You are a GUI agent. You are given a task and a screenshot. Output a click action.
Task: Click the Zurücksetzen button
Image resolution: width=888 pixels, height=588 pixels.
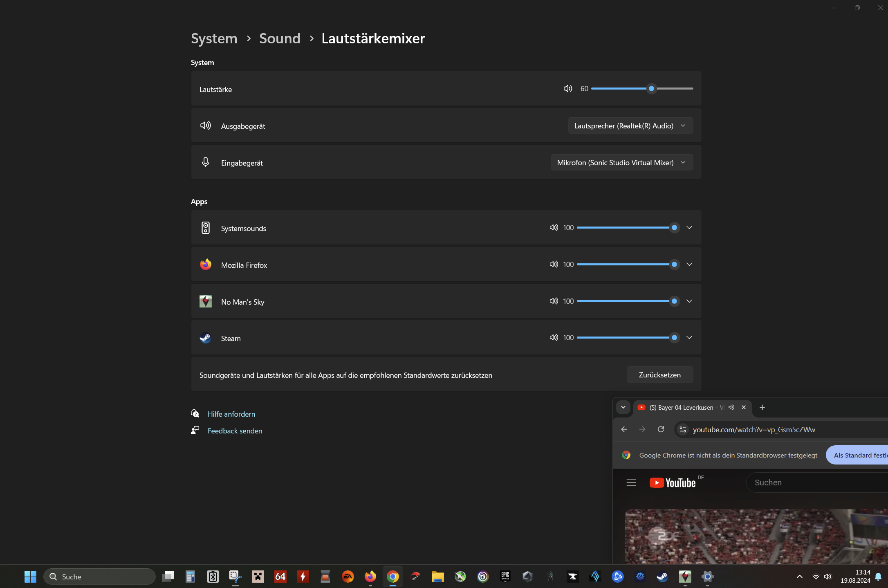659,375
